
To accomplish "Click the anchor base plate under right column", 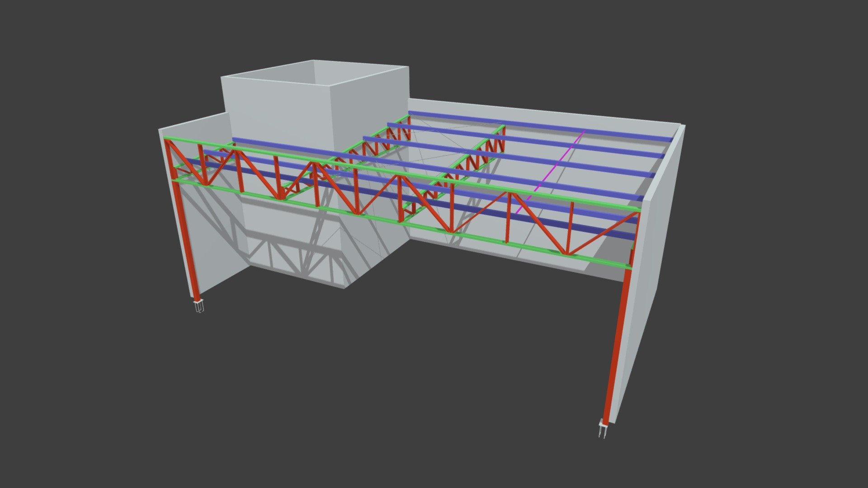I will (x=603, y=429).
